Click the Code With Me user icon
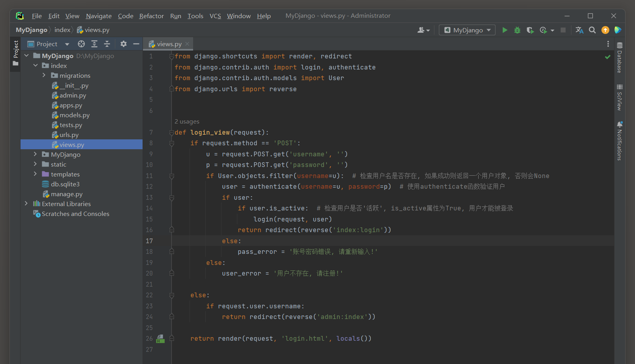Viewport: 635px width, 364px height. click(x=423, y=30)
